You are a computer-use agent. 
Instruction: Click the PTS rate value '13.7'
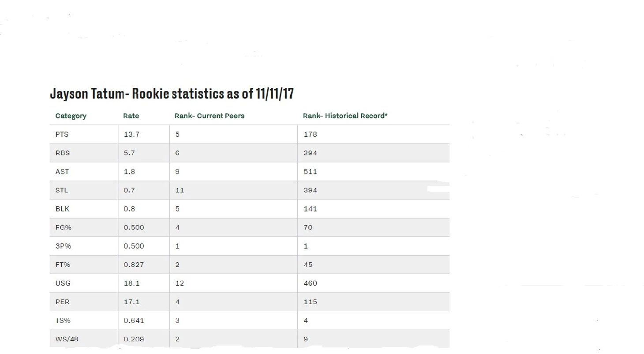tap(131, 134)
